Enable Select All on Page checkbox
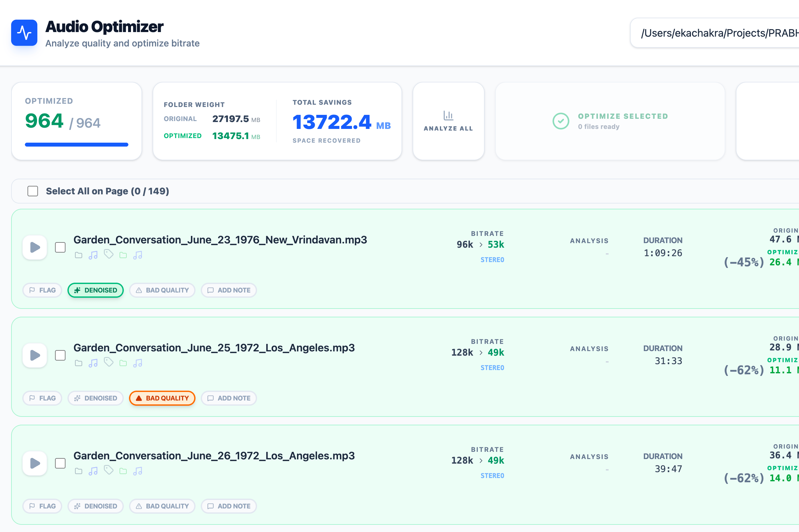799x532 pixels. tap(33, 191)
